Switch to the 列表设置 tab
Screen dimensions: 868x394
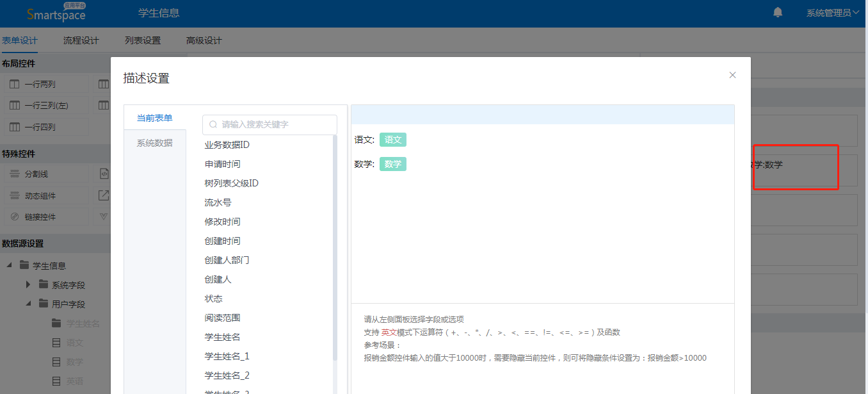pos(143,40)
